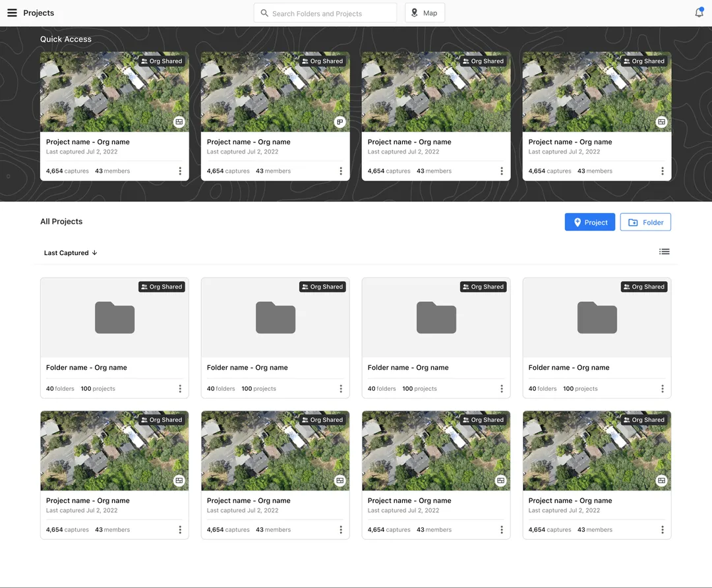Image resolution: width=712 pixels, height=588 pixels.
Task: Open the notifications bell
Action: [x=699, y=12]
